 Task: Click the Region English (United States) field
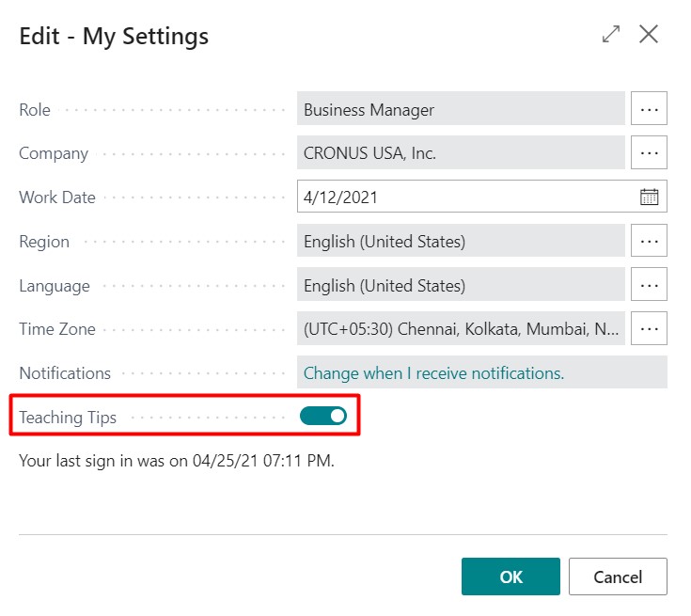[x=461, y=241]
